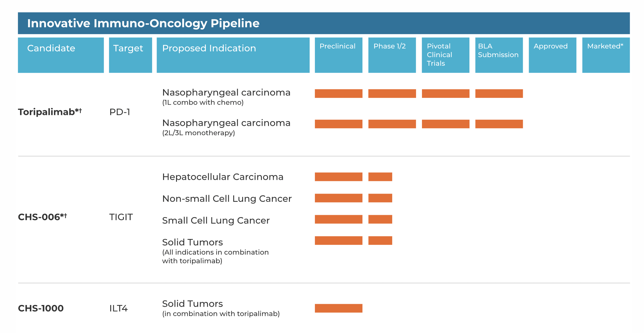Click the Candidate column header

point(51,48)
